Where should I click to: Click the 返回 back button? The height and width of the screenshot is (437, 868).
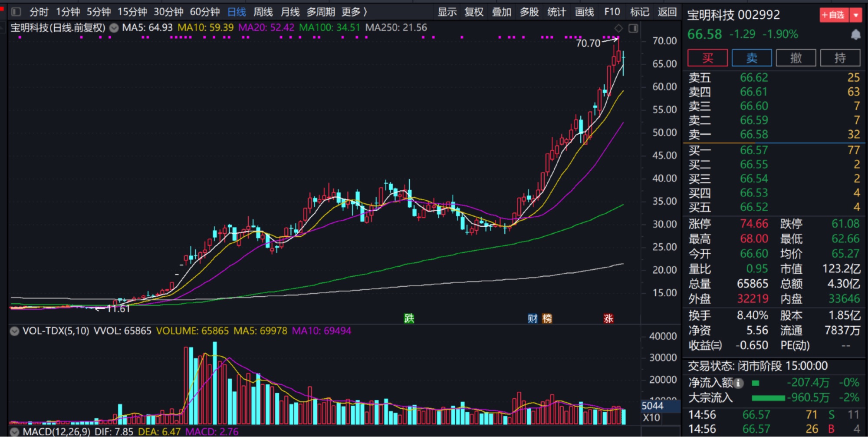pyautogui.click(x=667, y=12)
